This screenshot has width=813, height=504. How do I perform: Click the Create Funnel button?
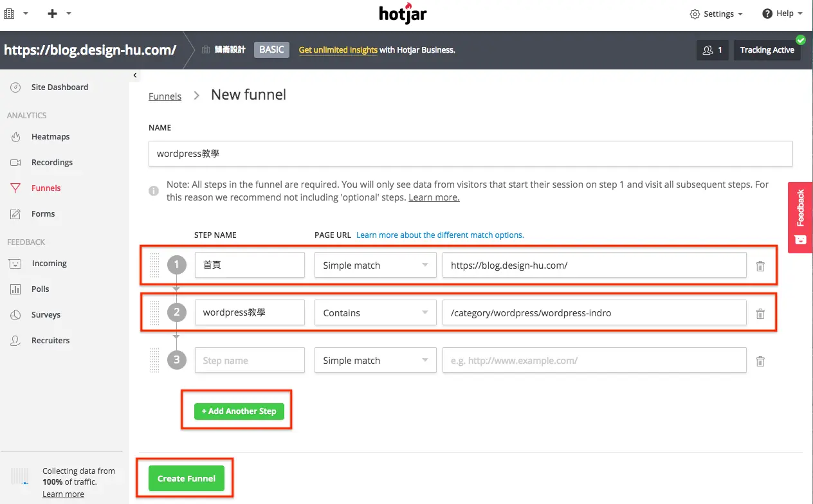pos(187,478)
